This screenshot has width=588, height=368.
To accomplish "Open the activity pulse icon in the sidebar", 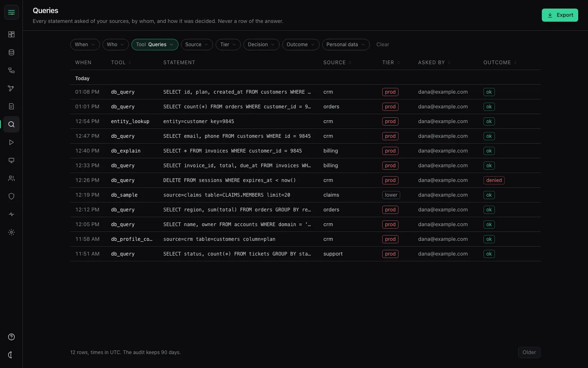I will [x=11, y=214].
